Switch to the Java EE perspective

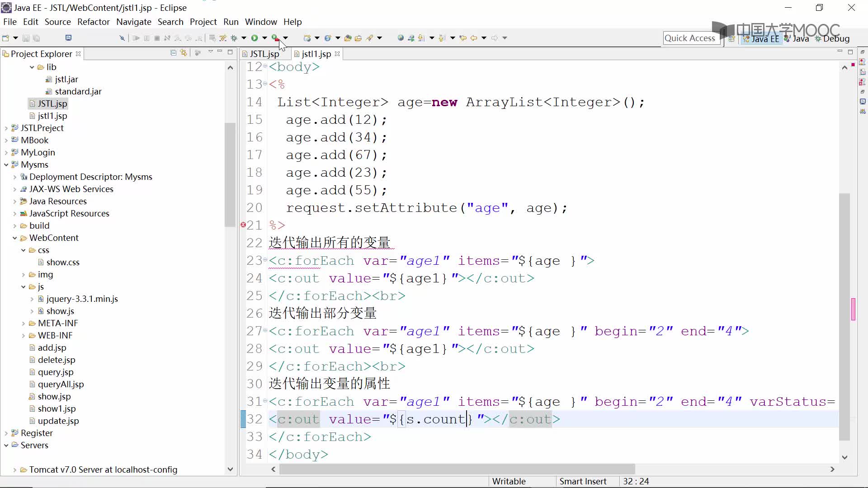(x=761, y=39)
